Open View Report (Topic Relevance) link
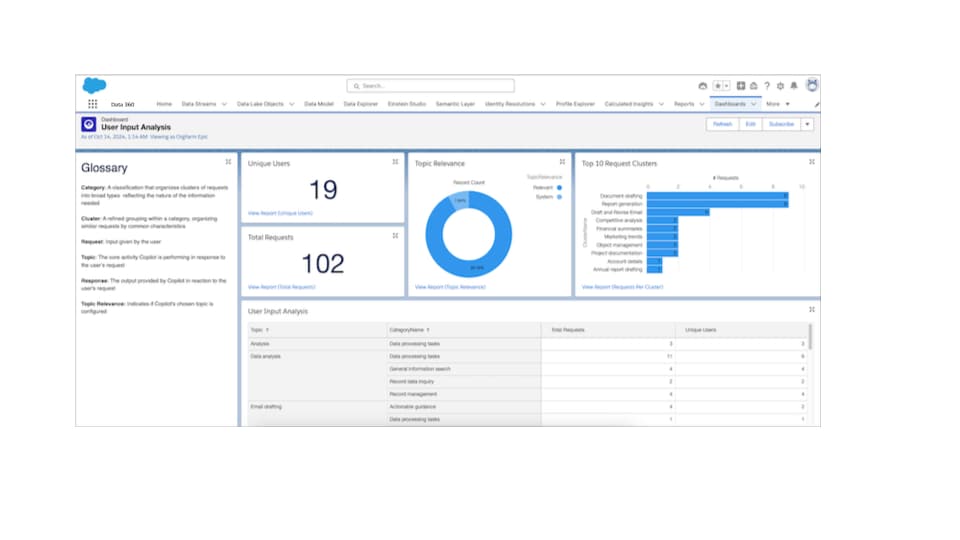Screen dimensions: 960x540 [450, 287]
